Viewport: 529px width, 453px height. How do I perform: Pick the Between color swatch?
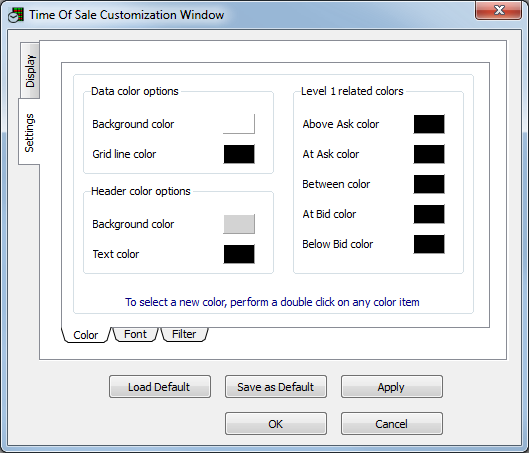point(429,184)
